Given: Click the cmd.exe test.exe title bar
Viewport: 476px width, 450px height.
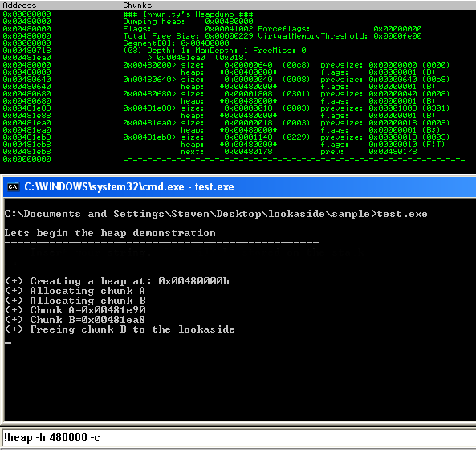Looking at the screenshot, I should point(240,186).
